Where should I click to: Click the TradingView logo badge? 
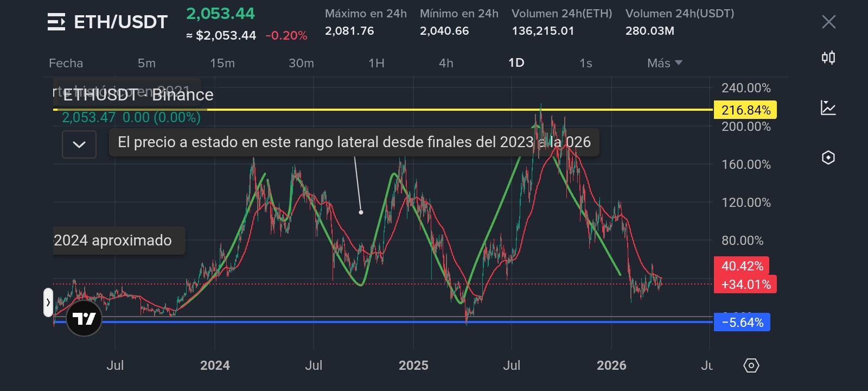(x=84, y=318)
